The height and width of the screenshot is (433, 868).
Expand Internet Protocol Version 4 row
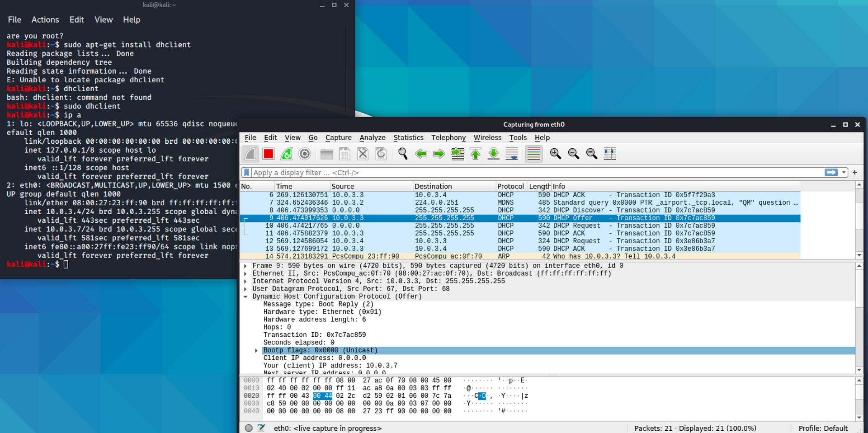245,281
